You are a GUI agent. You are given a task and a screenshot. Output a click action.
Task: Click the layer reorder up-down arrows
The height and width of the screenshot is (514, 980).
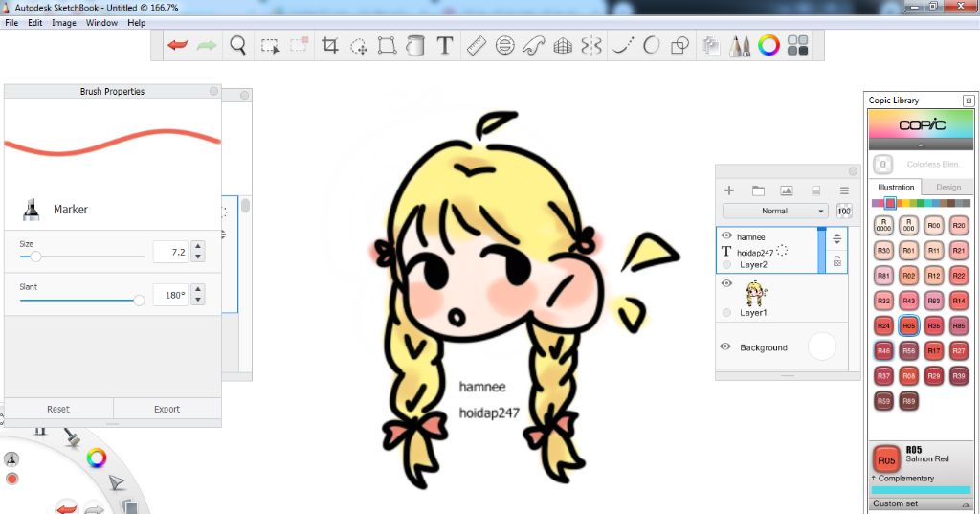[836, 238]
